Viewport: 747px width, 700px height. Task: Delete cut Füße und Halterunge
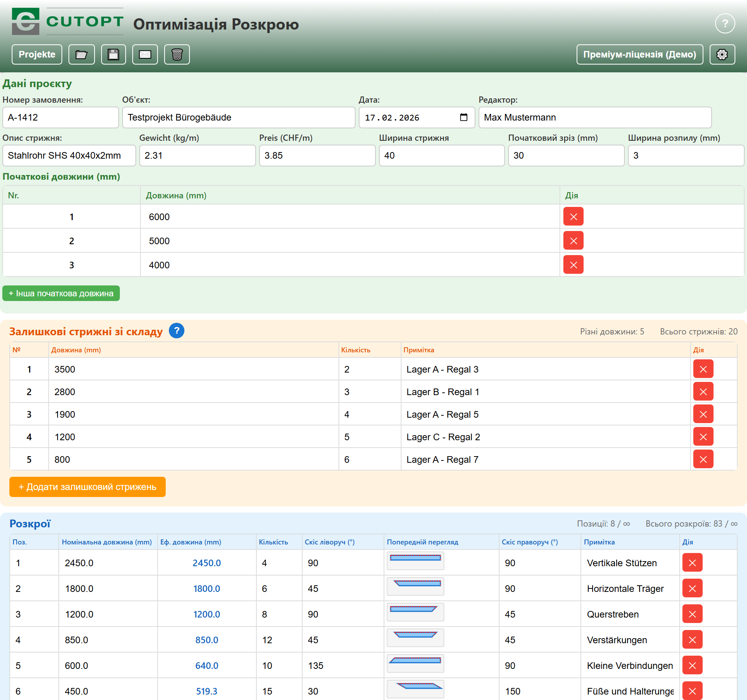tap(693, 691)
